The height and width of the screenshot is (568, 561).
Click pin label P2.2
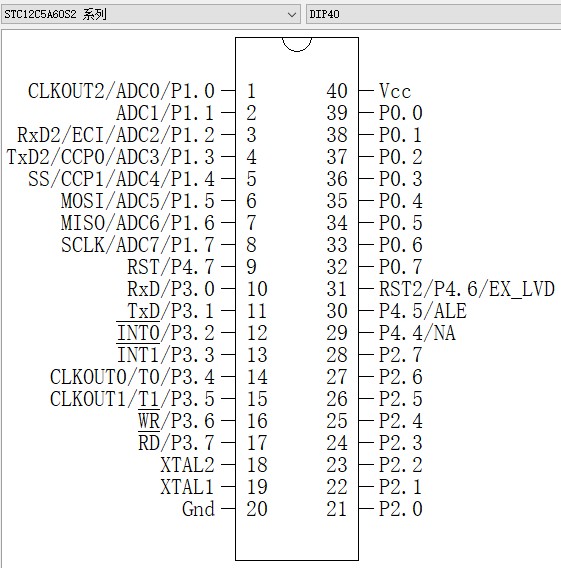coord(401,465)
